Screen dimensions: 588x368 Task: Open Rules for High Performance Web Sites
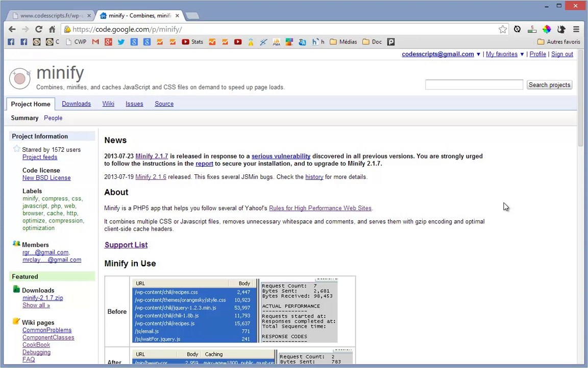tap(320, 208)
